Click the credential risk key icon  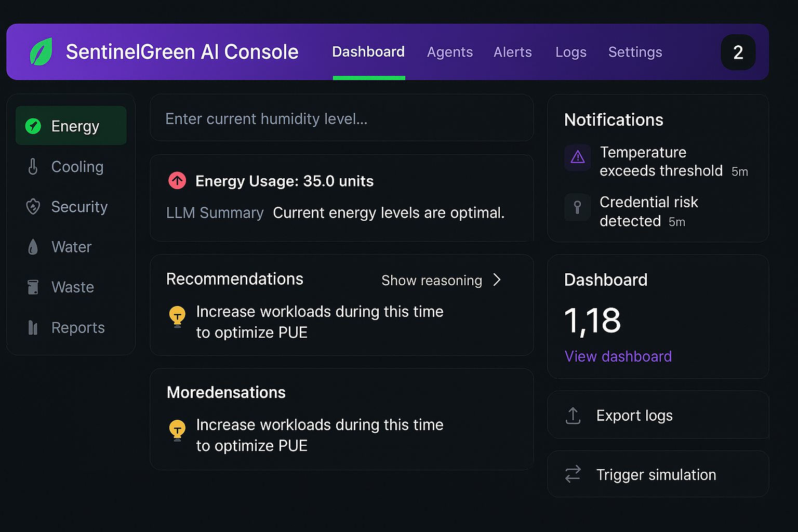[578, 207]
